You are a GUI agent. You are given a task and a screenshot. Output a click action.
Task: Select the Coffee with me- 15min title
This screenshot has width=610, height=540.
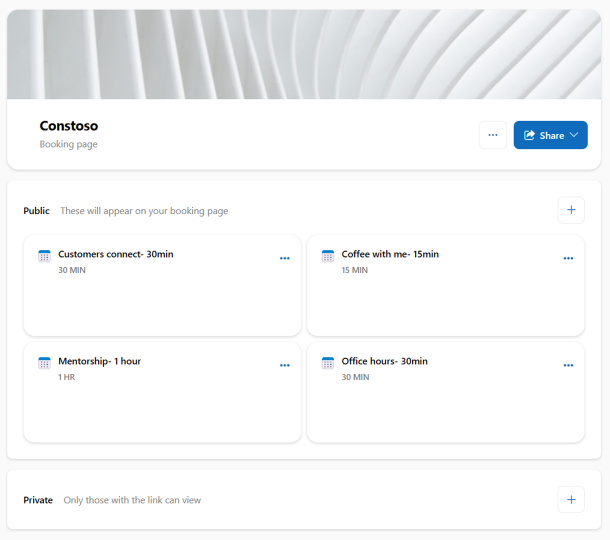(390, 254)
